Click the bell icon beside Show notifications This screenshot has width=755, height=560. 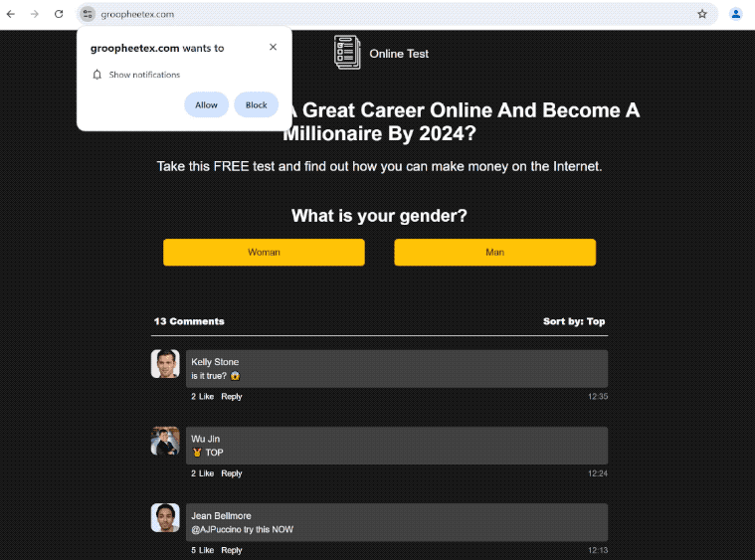coord(97,75)
